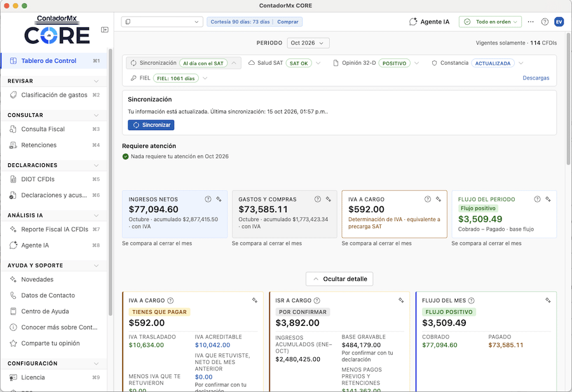Click AI sparkle icon on Gastos y Compras

click(x=329, y=199)
